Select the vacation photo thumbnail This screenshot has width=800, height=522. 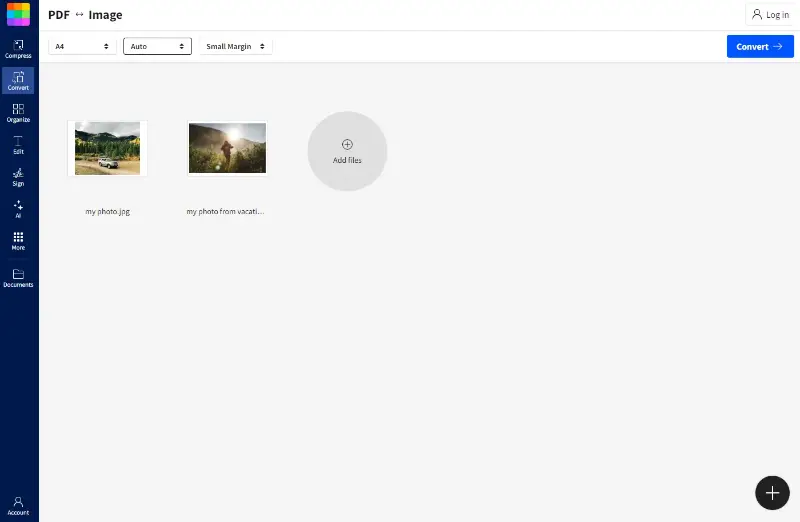[x=228, y=148]
